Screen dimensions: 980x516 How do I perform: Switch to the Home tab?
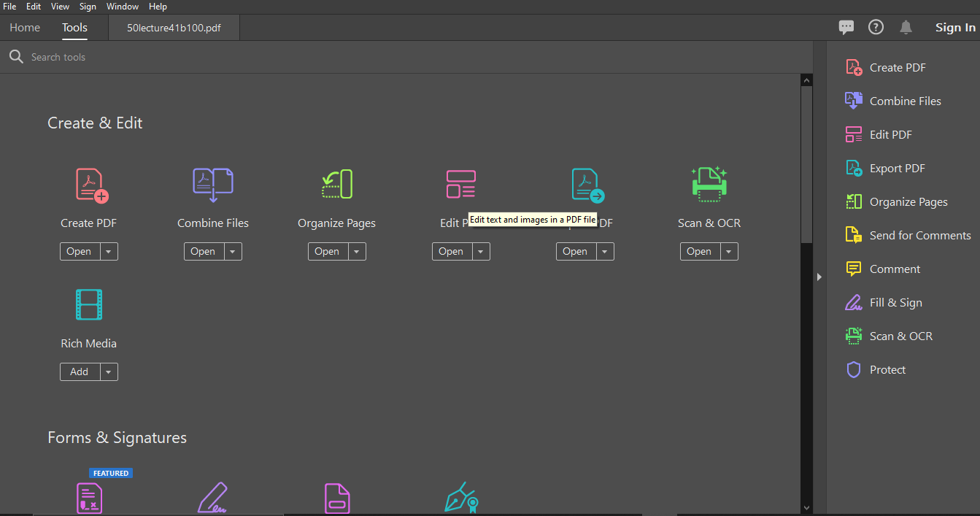coord(25,28)
